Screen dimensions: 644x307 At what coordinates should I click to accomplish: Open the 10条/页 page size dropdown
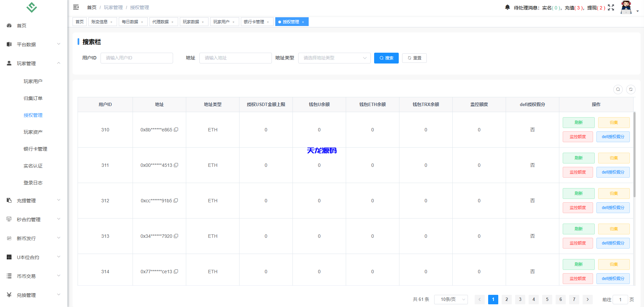point(451,299)
